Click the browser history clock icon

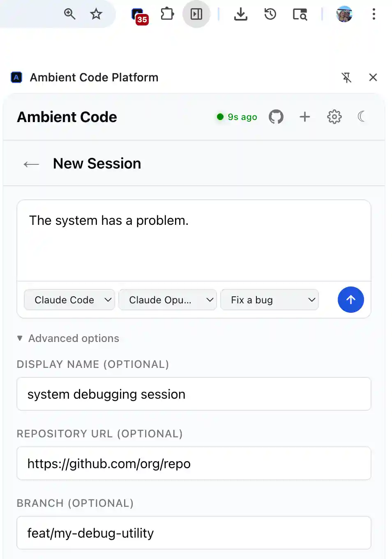(270, 14)
